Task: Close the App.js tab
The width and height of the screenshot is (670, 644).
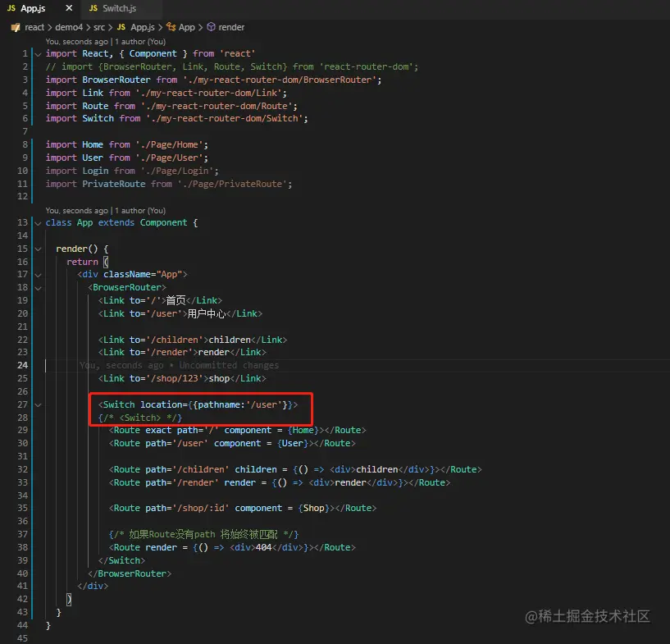Action: (x=69, y=8)
